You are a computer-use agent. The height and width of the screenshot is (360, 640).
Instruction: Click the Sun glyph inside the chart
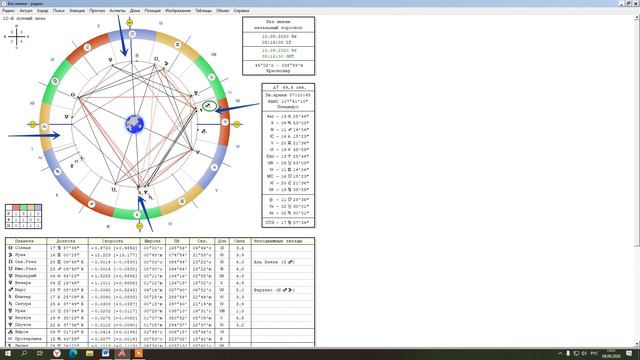pyautogui.click(x=73, y=95)
